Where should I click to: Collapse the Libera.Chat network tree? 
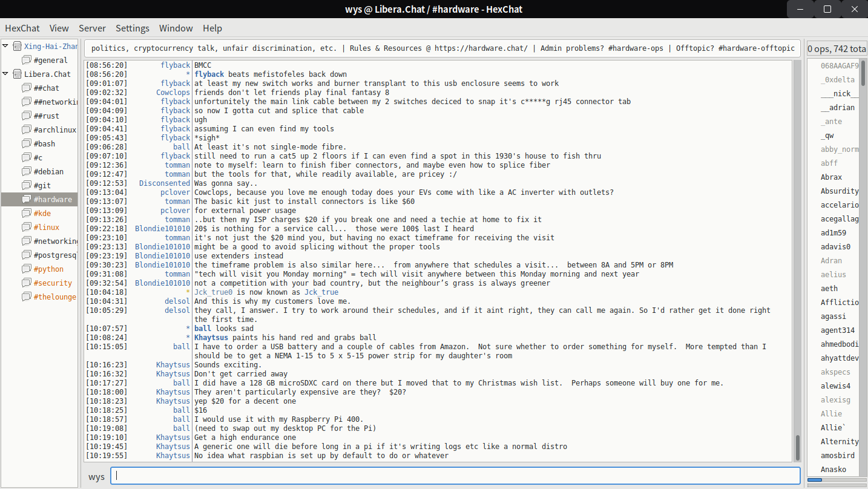(6, 74)
